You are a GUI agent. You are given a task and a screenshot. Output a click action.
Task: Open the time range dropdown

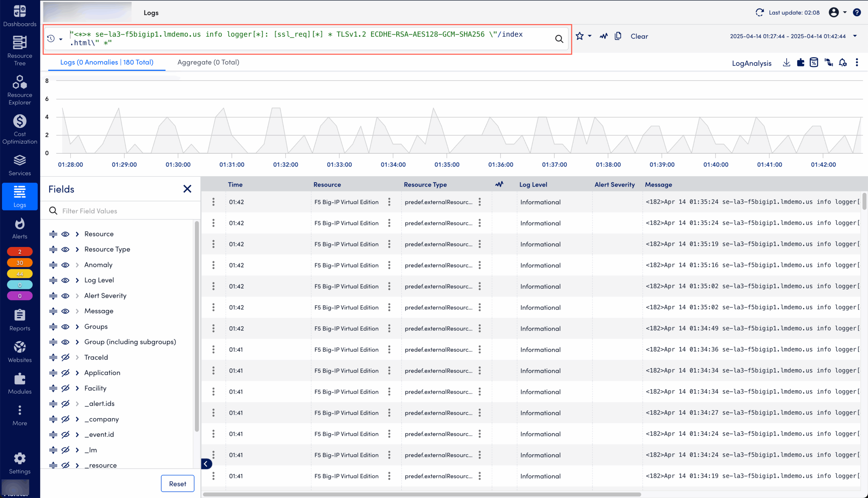(855, 36)
